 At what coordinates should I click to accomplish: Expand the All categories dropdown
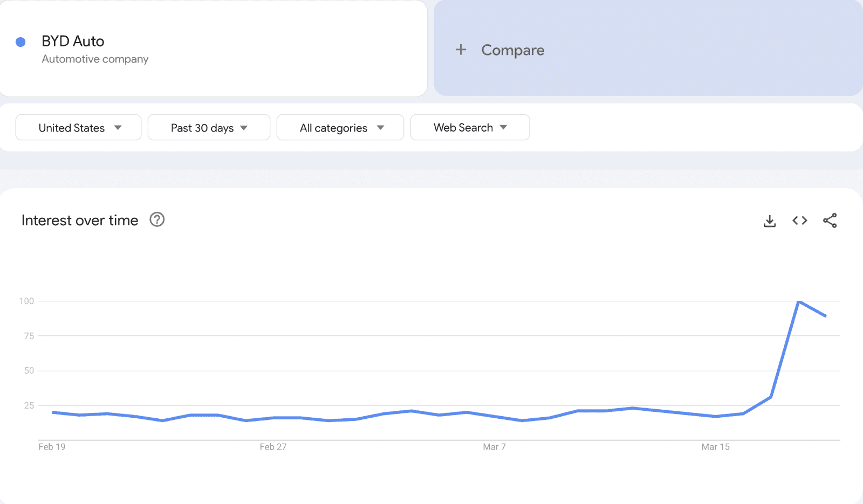340,127
